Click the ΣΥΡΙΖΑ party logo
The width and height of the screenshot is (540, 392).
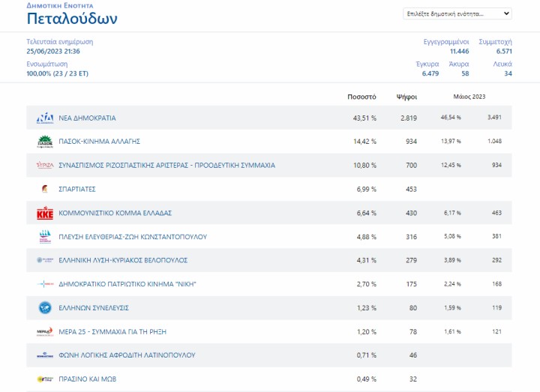45,165
